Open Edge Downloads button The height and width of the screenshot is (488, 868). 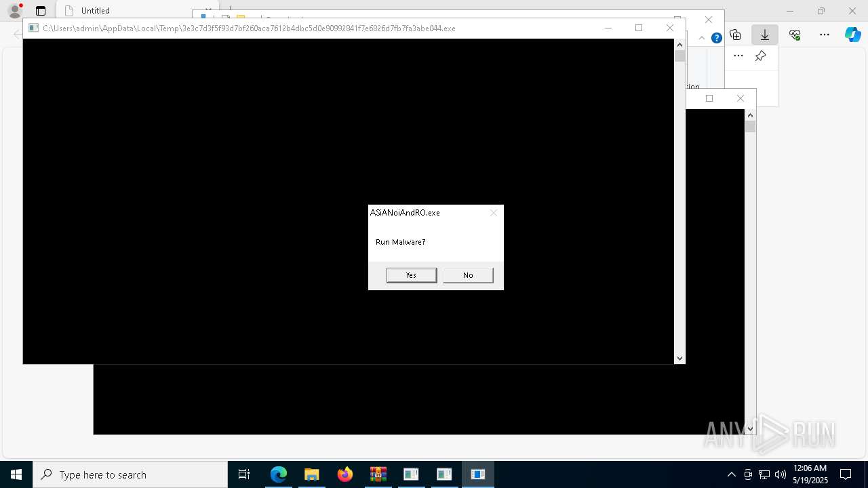[765, 35]
